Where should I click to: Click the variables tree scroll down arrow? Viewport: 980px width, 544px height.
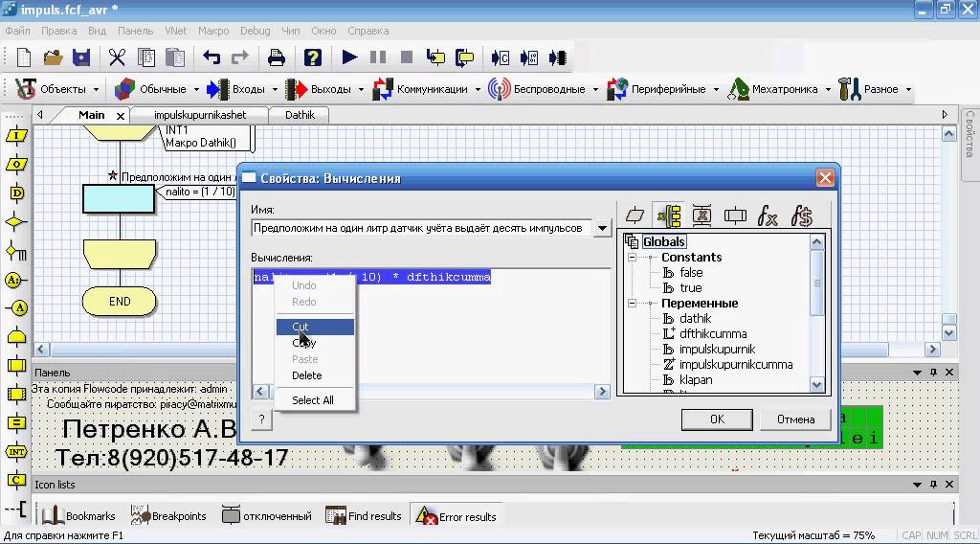click(x=817, y=385)
